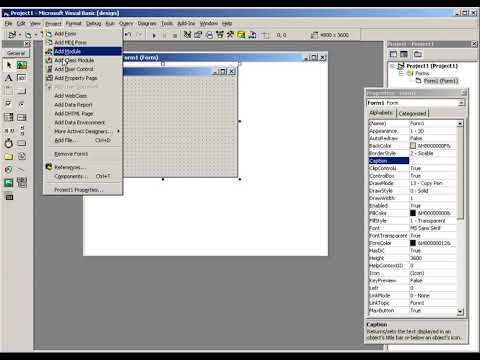Viewport: 480px width, 360px height.
Task: Open the Form1 object combo box in Properties
Action: (x=461, y=103)
